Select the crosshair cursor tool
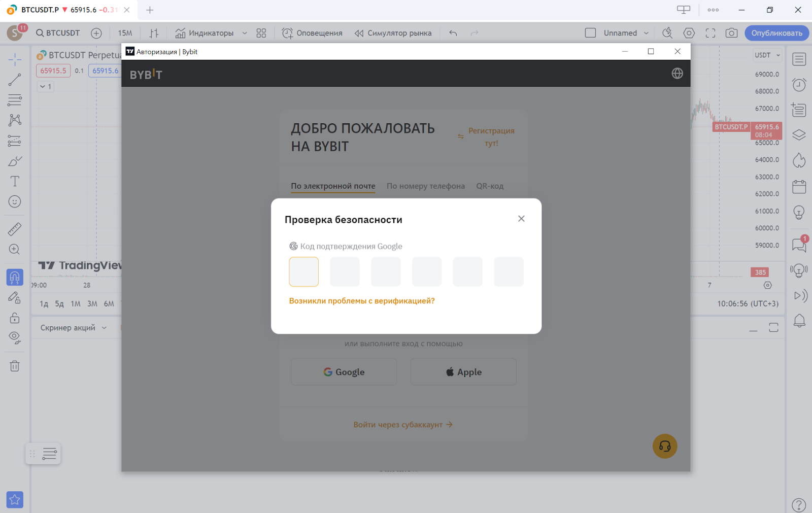 15,59
